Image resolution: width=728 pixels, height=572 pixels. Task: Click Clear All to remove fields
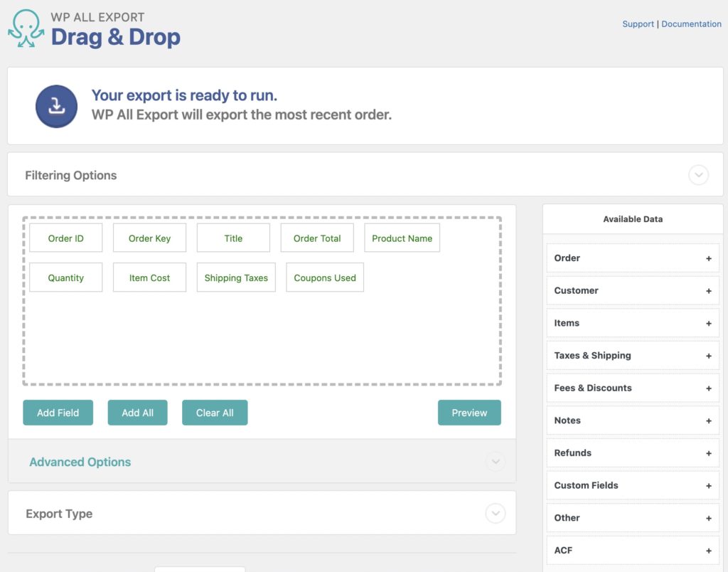215,413
